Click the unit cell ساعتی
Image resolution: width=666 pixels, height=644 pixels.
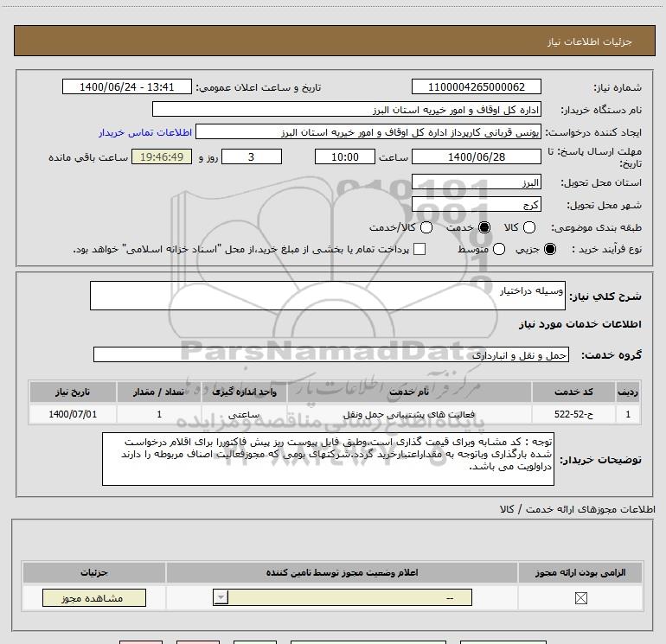[244, 414]
